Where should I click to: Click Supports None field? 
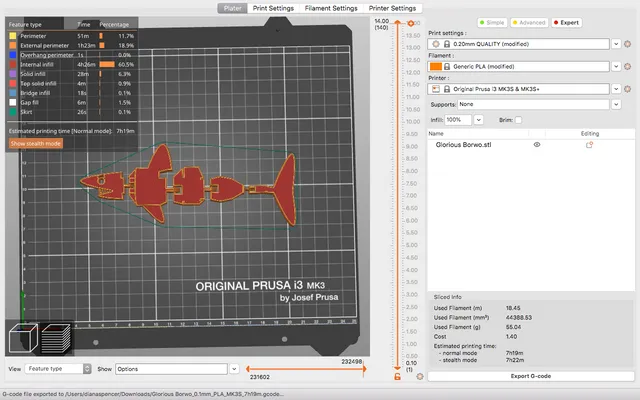(533, 104)
